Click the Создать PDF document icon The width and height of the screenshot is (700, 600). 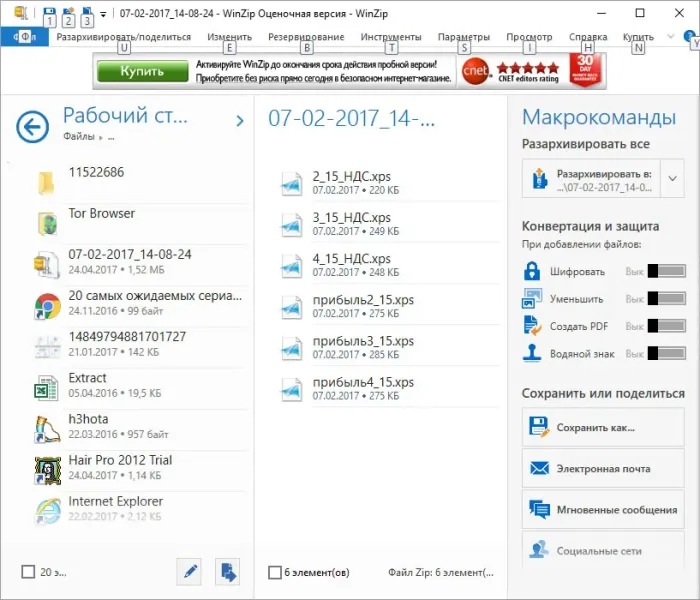[x=532, y=325]
